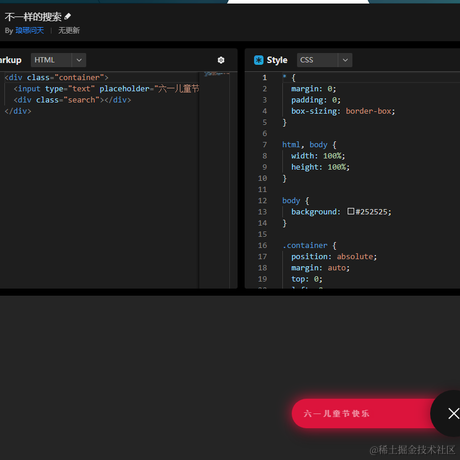This screenshot has width=460, height=460.
Task: Click 'box-sizing: border-box;' line
Action: [x=343, y=111]
